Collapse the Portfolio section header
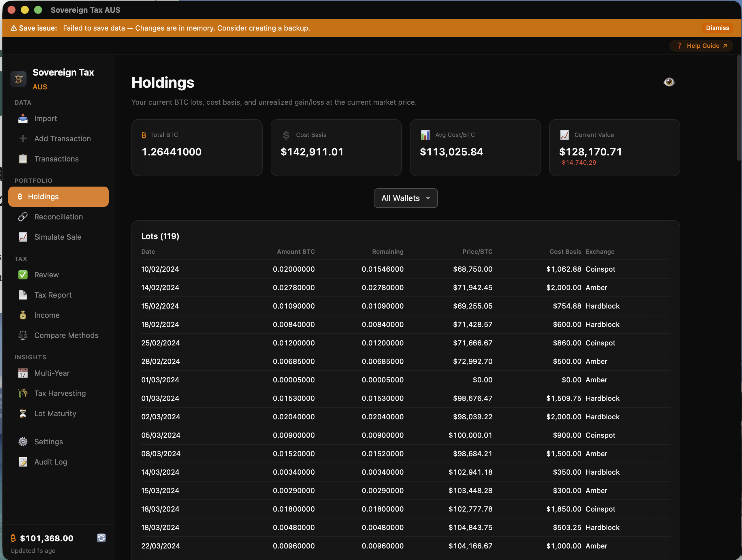Screen dimensions: 742x560 click(x=33, y=181)
